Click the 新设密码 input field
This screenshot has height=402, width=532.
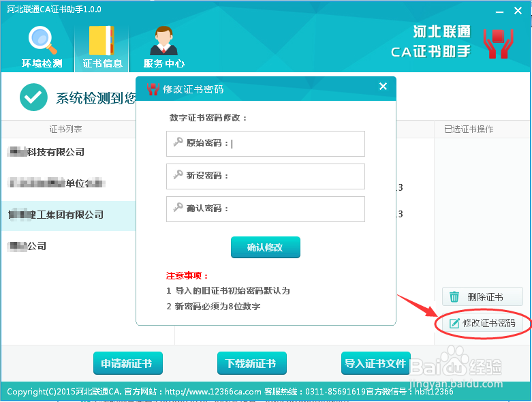266,176
